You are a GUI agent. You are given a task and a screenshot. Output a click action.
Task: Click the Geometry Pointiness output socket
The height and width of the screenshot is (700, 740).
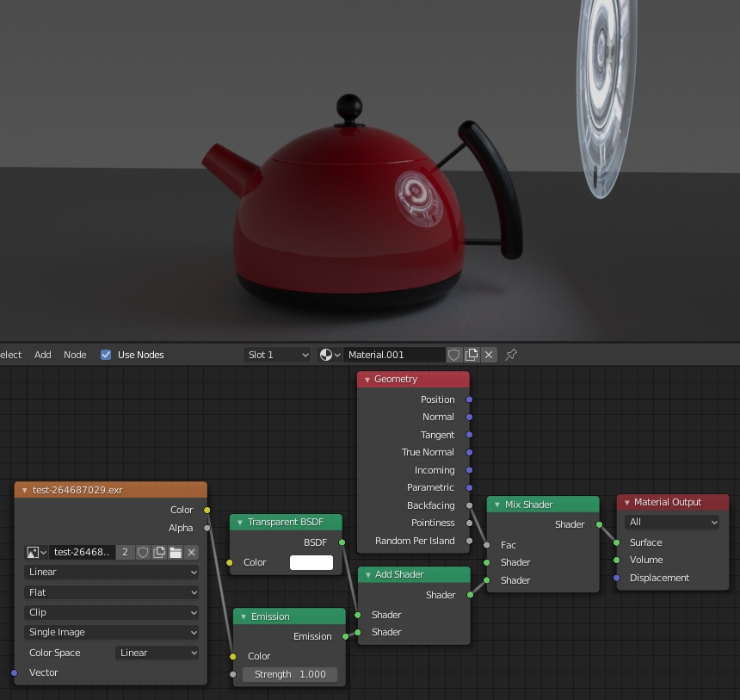coord(469,523)
